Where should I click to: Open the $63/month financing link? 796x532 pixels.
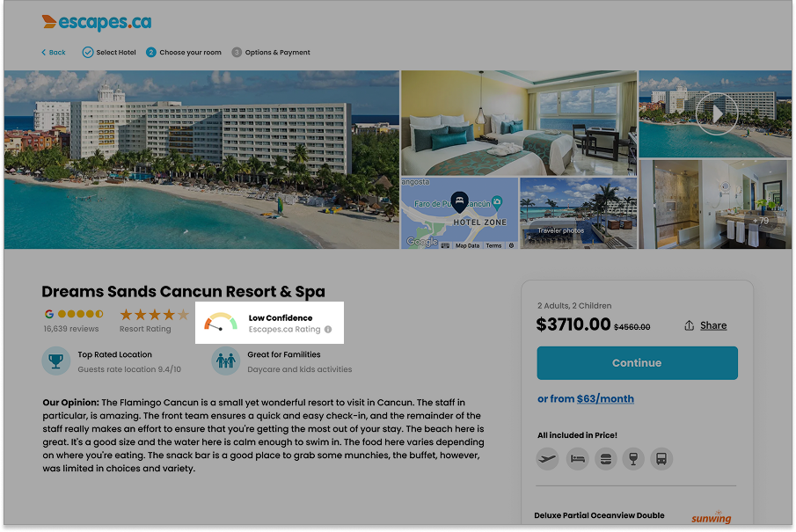pyautogui.click(x=605, y=399)
